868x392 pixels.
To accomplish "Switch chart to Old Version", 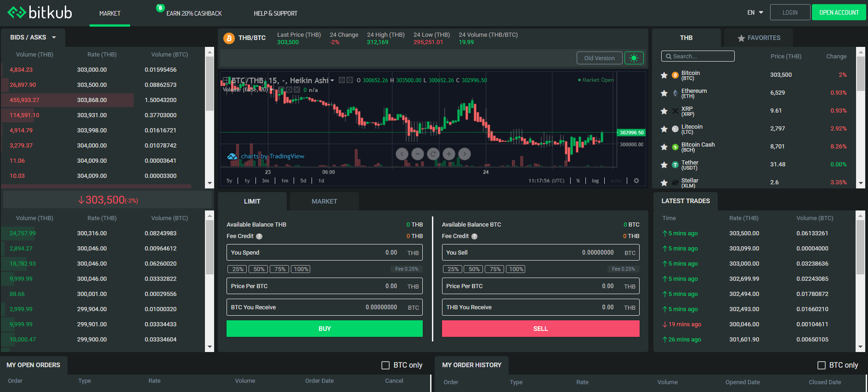I will 599,58.
